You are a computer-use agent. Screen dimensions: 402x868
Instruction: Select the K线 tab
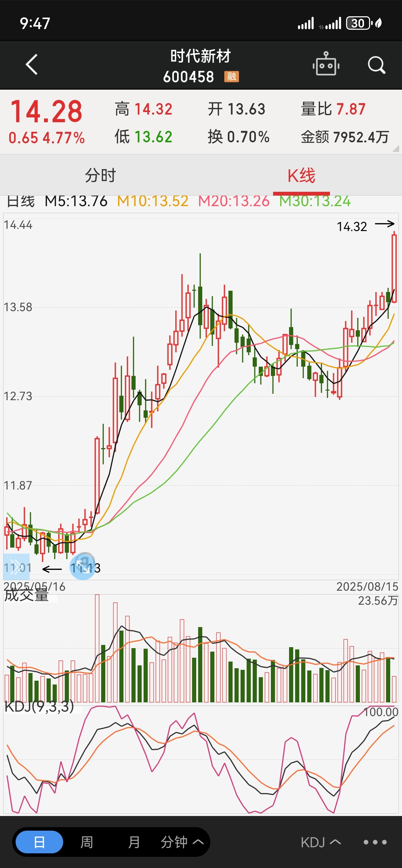301,176
